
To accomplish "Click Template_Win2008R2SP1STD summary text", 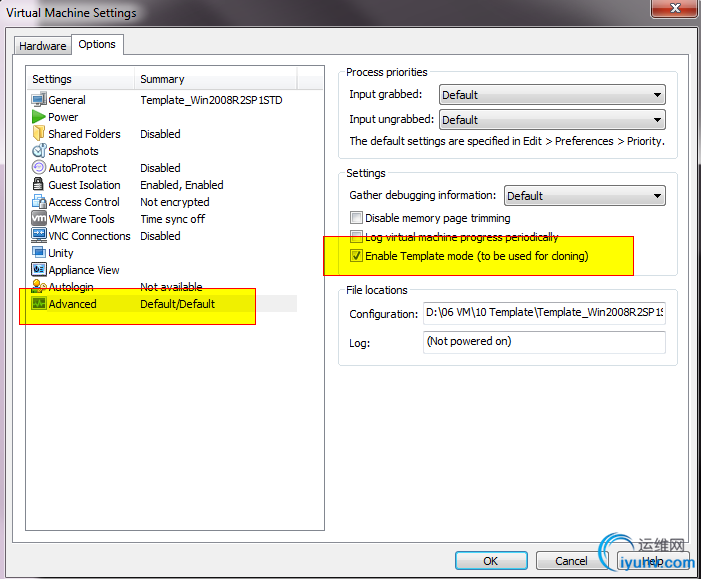I will [x=211, y=100].
